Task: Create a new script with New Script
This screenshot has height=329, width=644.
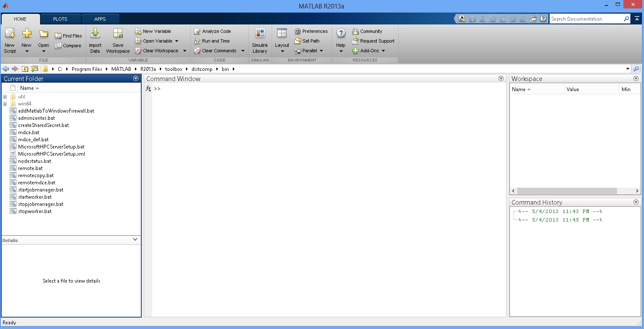Action: (x=10, y=40)
